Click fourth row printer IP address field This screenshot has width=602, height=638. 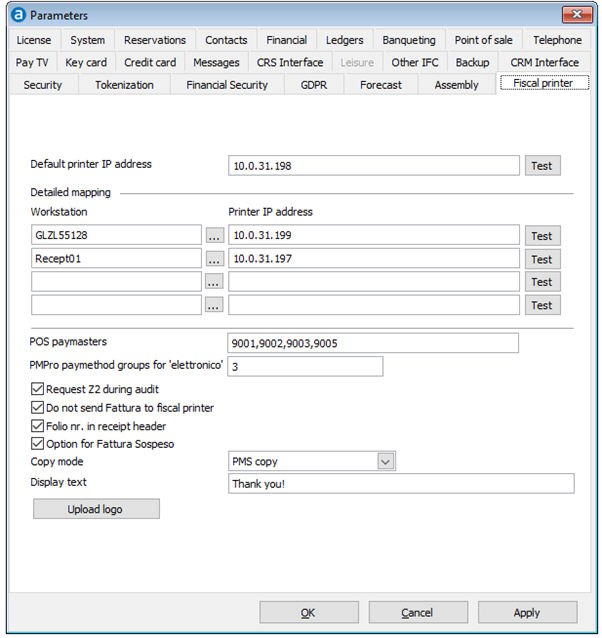pyautogui.click(x=373, y=305)
